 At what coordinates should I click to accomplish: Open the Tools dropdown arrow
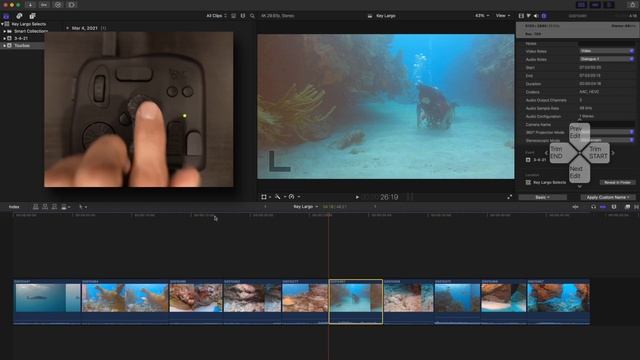pyautogui.click(x=86, y=207)
